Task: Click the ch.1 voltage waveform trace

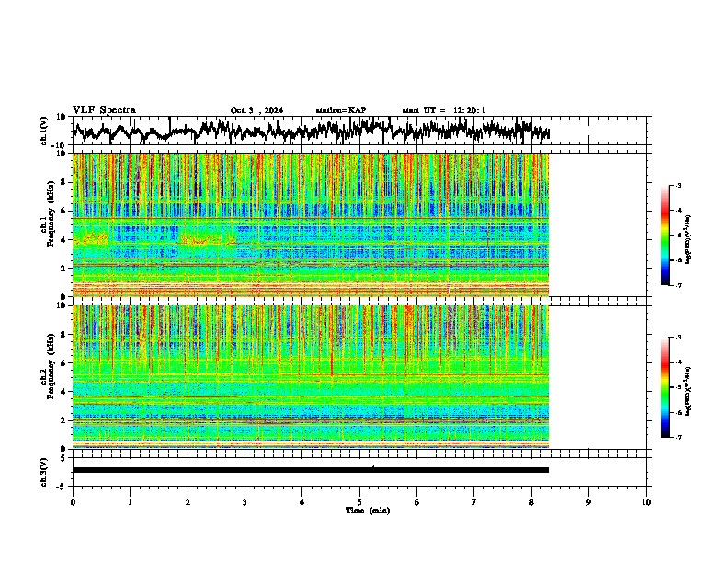Action: (311, 131)
